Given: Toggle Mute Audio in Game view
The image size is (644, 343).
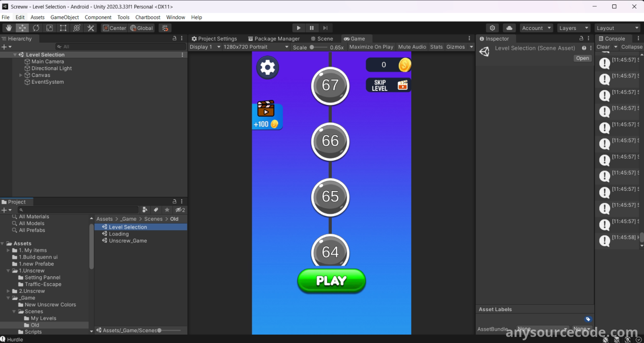Looking at the screenshot, I should click(x=412, y=47).
